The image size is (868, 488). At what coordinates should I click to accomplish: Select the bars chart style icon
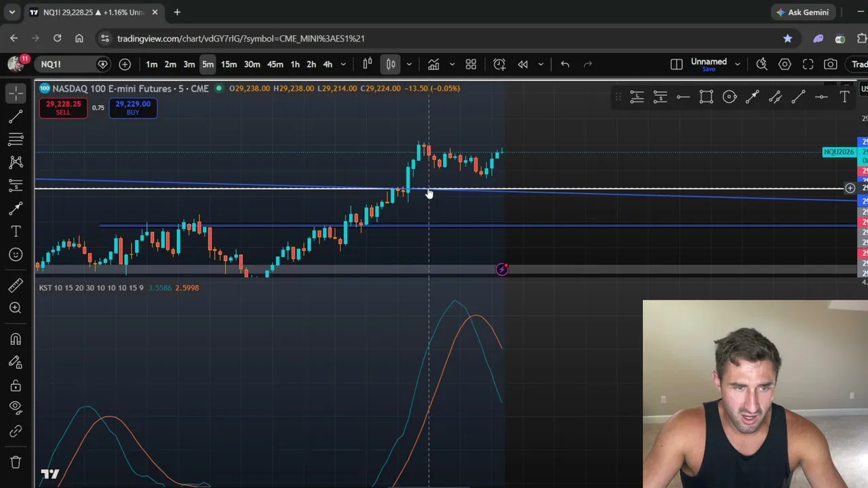pyautogui.click(x=368, y=64)
